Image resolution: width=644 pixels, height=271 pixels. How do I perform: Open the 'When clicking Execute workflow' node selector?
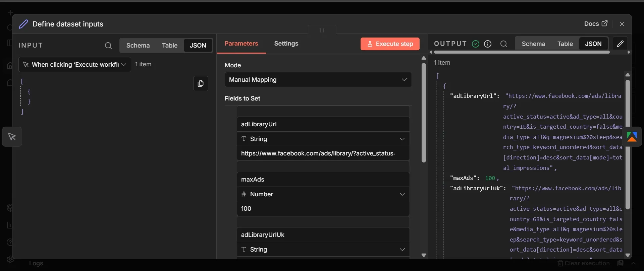pos(75,65)
